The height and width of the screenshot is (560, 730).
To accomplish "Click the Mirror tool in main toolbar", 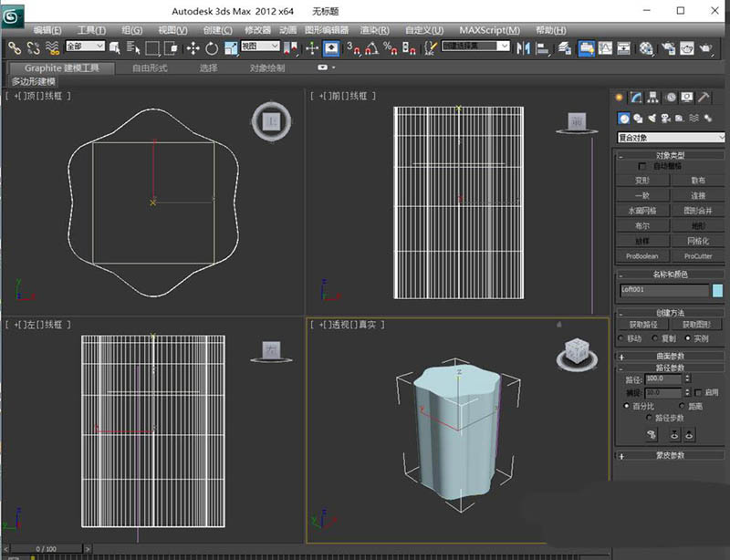I will (x=524, y=47).
